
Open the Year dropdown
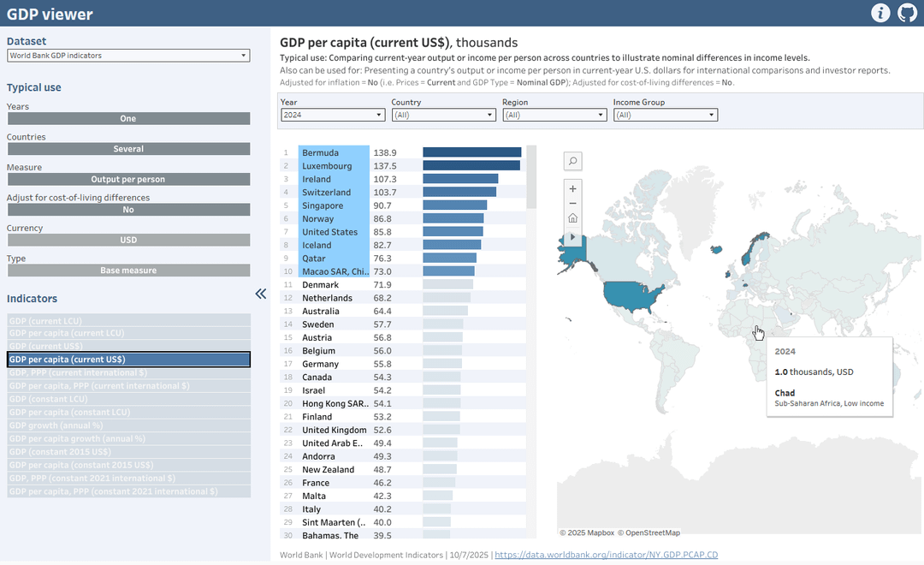333,115
